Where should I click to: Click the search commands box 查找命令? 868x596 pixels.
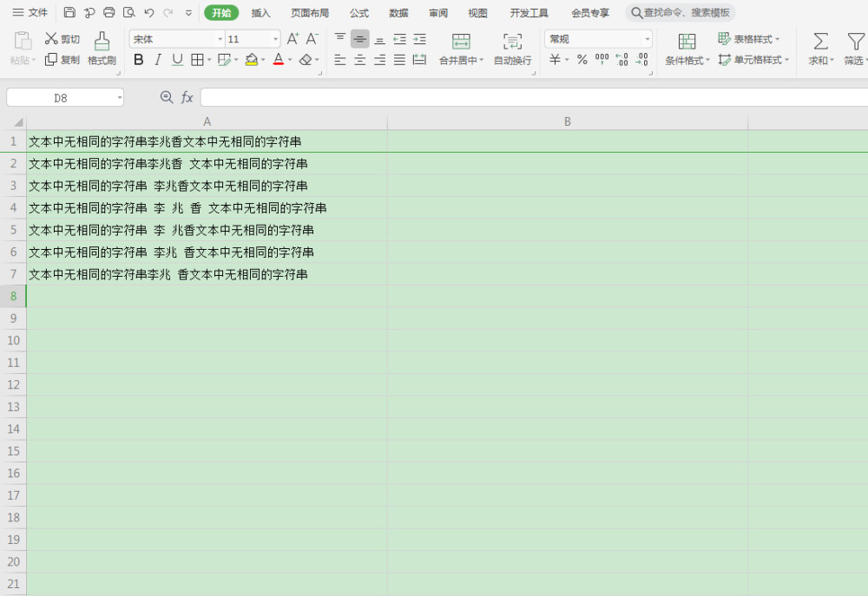coord(681,12)
